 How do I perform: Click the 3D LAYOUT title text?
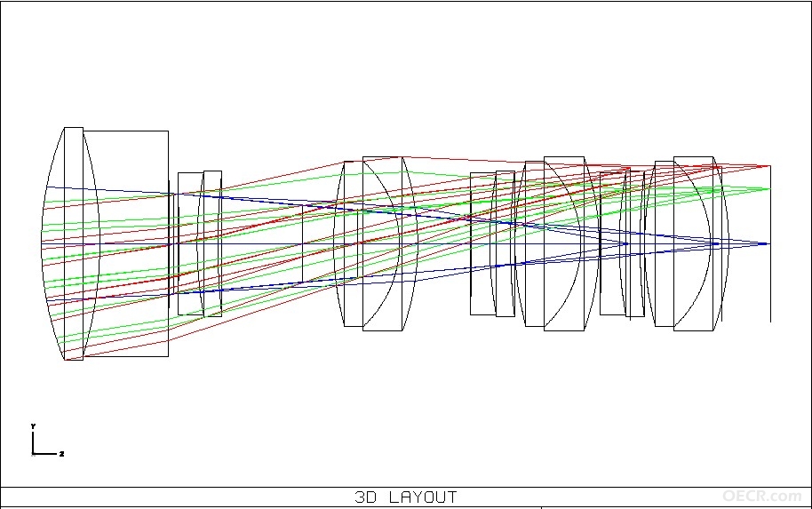[405, 497]
